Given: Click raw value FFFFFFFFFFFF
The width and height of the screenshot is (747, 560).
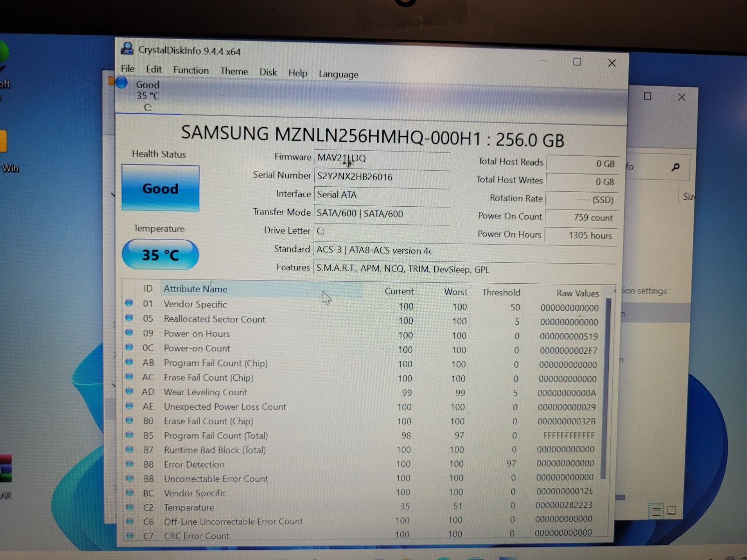Looking at the screenshot, I should (569, 435).
